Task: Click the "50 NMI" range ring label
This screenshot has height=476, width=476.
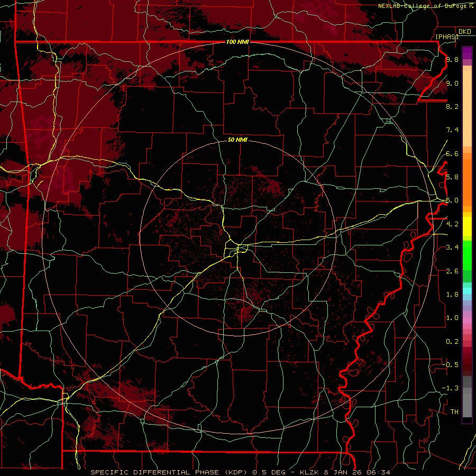Action: [237, 140]
